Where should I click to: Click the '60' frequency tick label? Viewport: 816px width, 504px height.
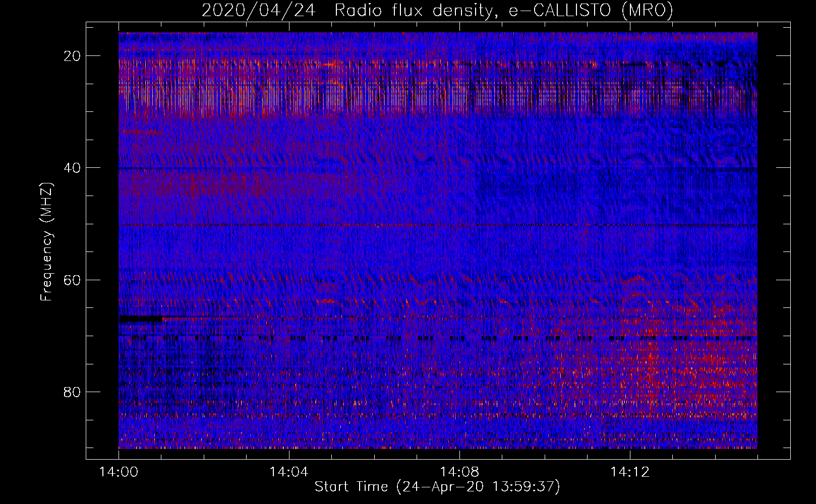click(73, 280)
